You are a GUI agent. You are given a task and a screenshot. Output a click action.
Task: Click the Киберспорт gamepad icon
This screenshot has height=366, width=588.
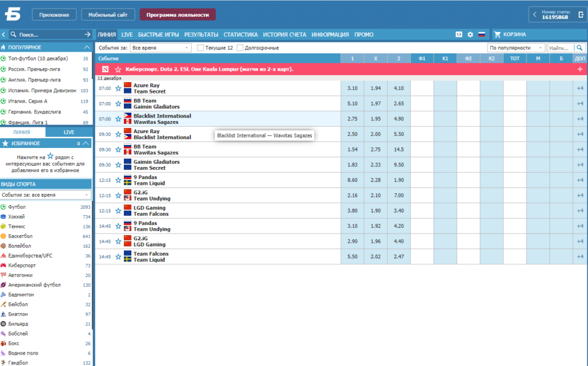[3, 265]
